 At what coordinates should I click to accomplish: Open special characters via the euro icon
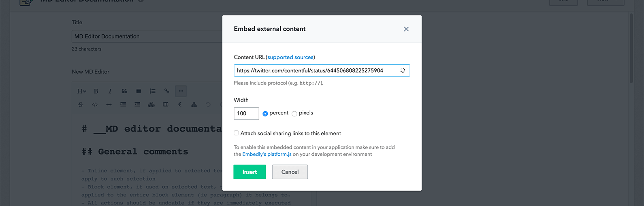[x=180, y=104]
